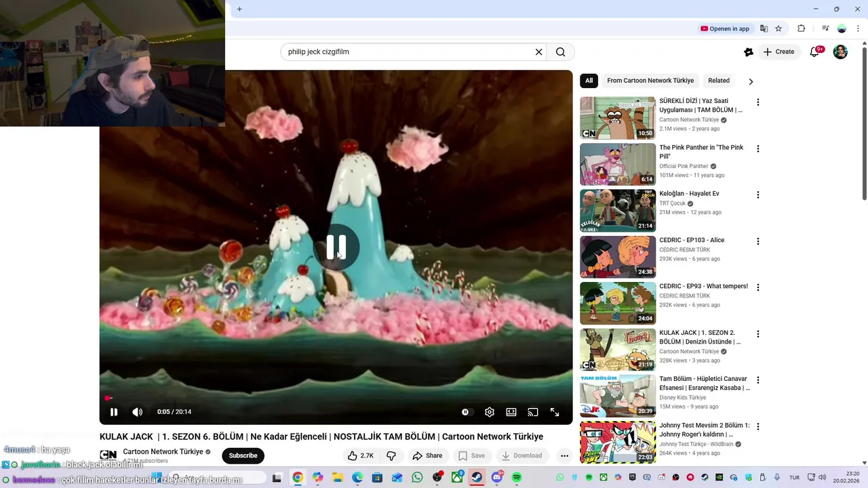Open a new browser tab with plus
Image resolution: width=868 pixels, height=488 pixels.
239,9
